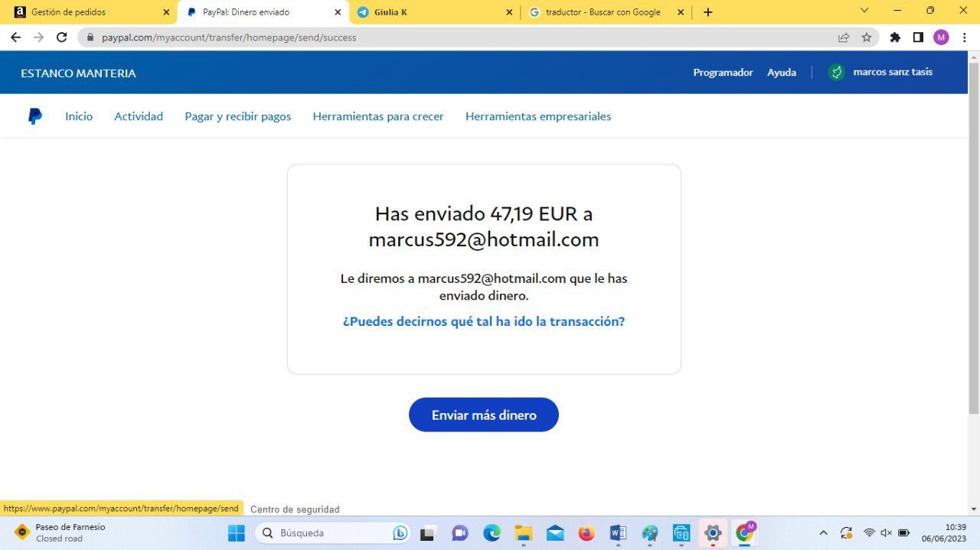980x550 pixels.
Task: Click the padlock site info icon
Action: coord(90,37)
